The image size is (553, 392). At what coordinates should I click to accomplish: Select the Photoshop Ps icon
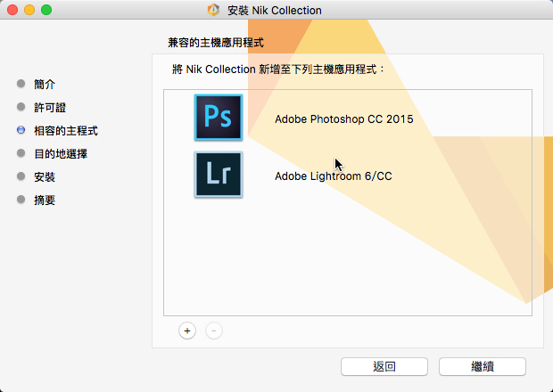tap(218, 118)
